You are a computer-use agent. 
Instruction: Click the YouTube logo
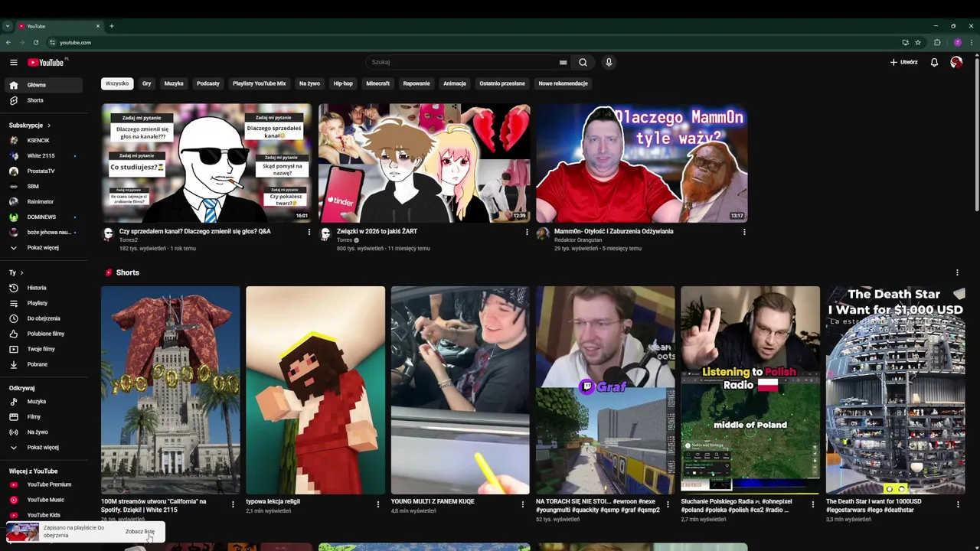tap(47, 62)
